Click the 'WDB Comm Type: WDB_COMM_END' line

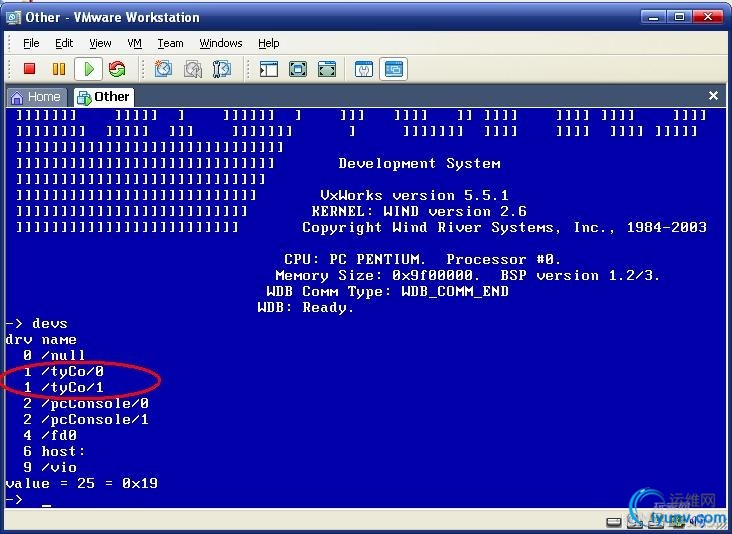tap(387, 292)
